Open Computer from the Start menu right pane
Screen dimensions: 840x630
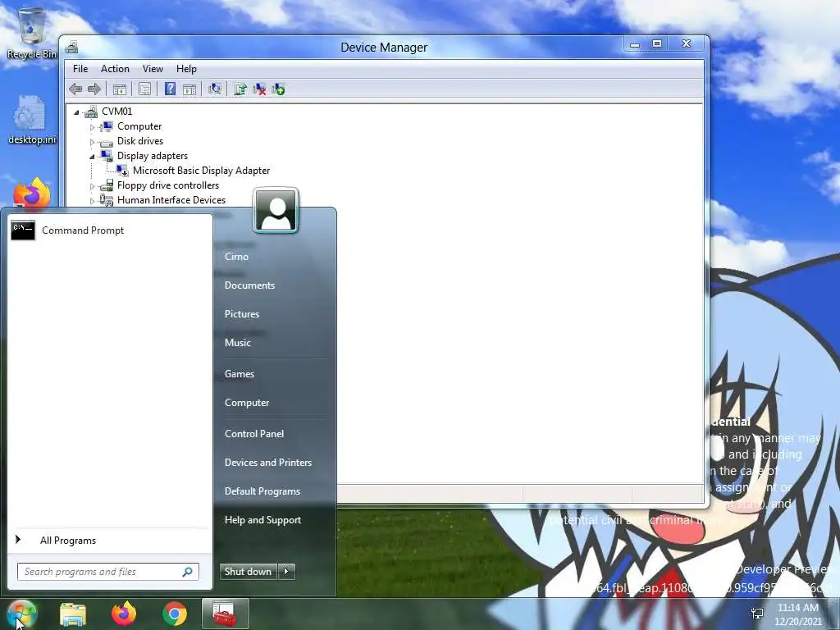[x=246, y=403]
